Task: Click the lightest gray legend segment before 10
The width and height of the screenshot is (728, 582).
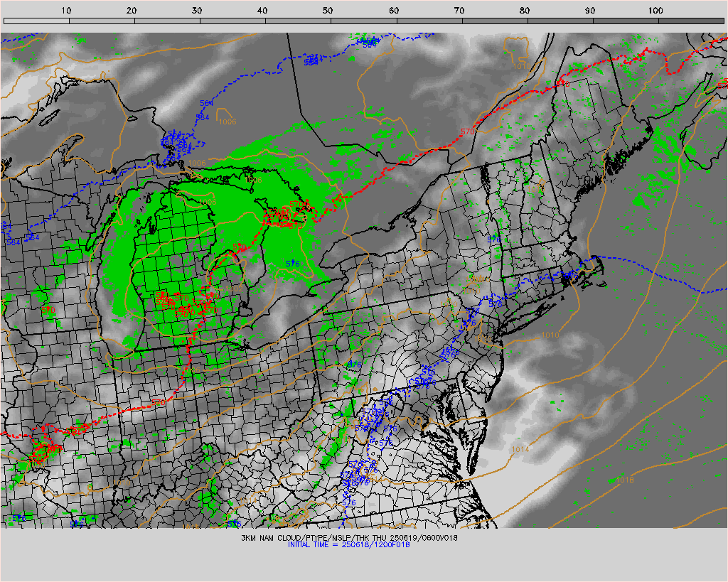Action: point(37,21)
